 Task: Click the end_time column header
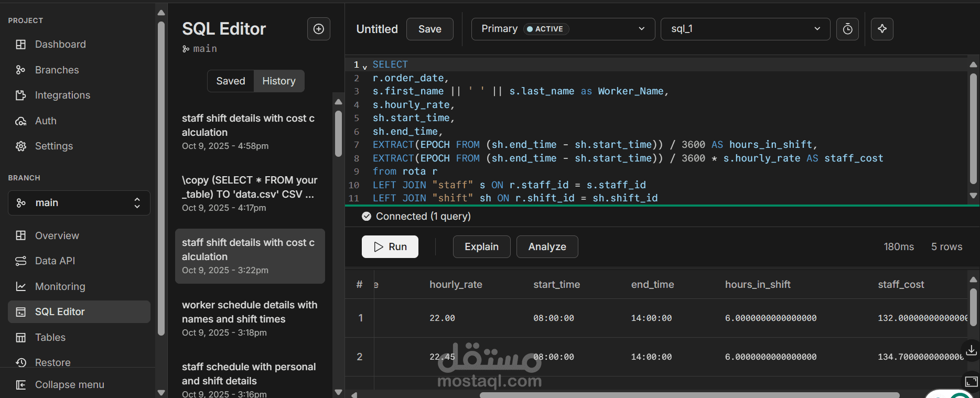(x=653, y=284)
